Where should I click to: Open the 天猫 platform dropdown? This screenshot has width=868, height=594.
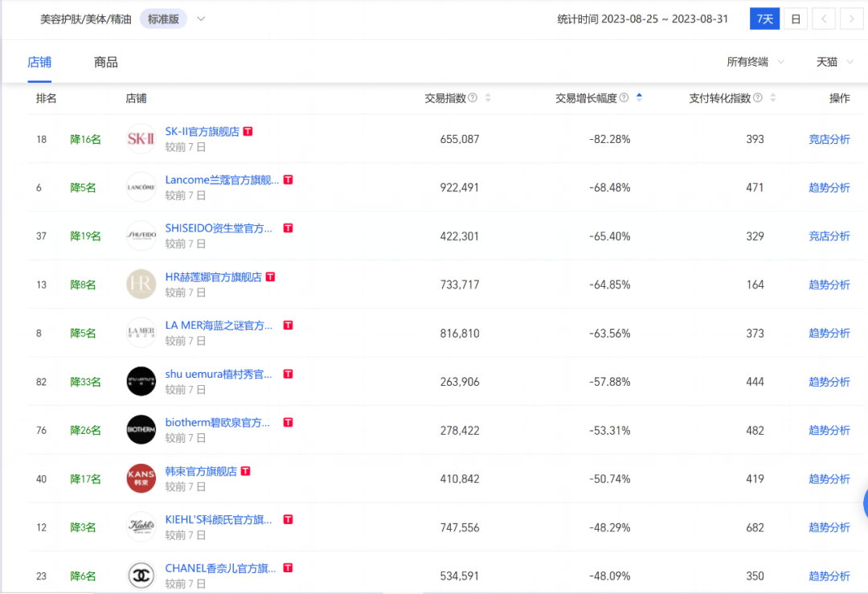click(x=835, y=62)
